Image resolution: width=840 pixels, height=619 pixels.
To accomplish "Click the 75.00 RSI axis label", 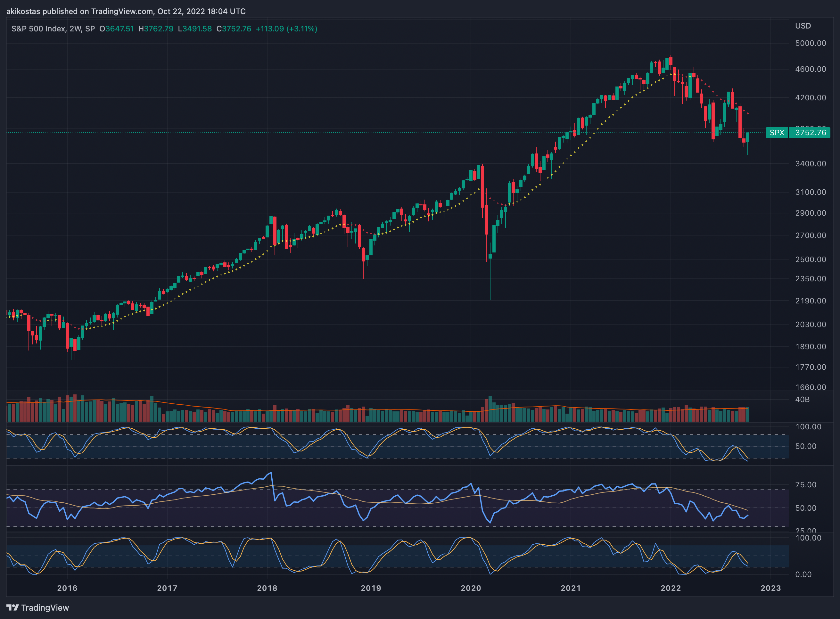I will [806, 485].
